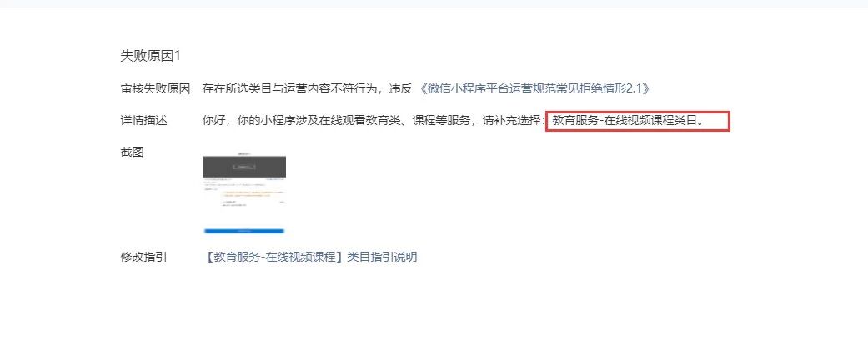Click the word 违反 before the policy link
This screenshot has height=361, width=868.
[400, 88]
